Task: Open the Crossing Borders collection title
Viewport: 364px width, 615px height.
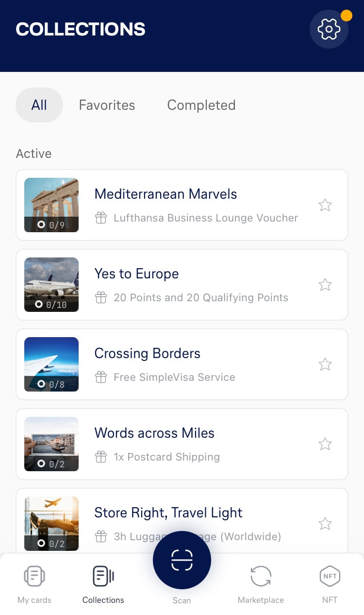Action: (147, 353)
